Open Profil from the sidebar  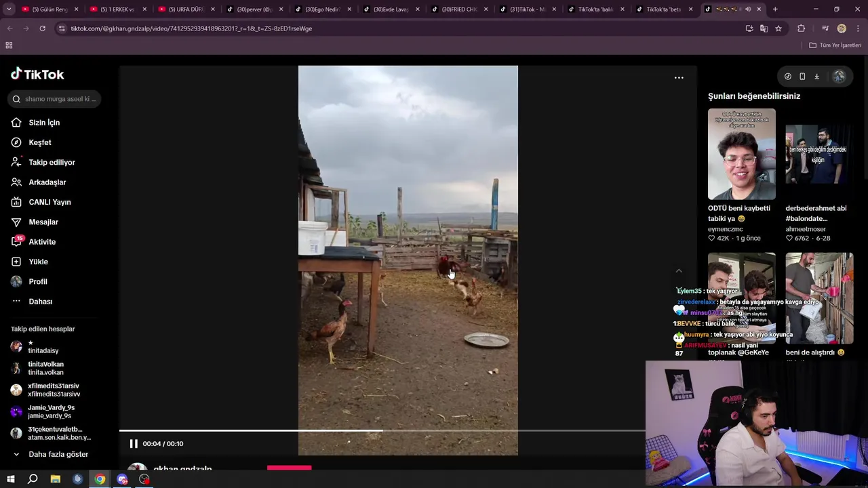[x=38, y=282]
